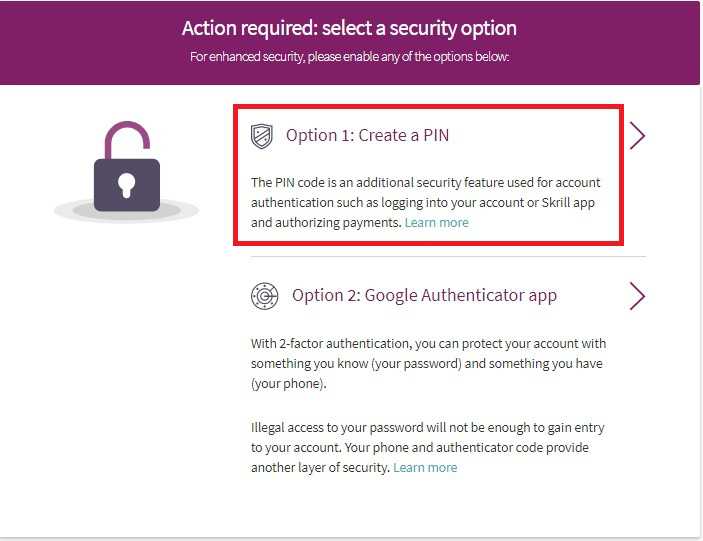
Task: Click the keyhole on the padlock body
Action: tap(127, 185)
